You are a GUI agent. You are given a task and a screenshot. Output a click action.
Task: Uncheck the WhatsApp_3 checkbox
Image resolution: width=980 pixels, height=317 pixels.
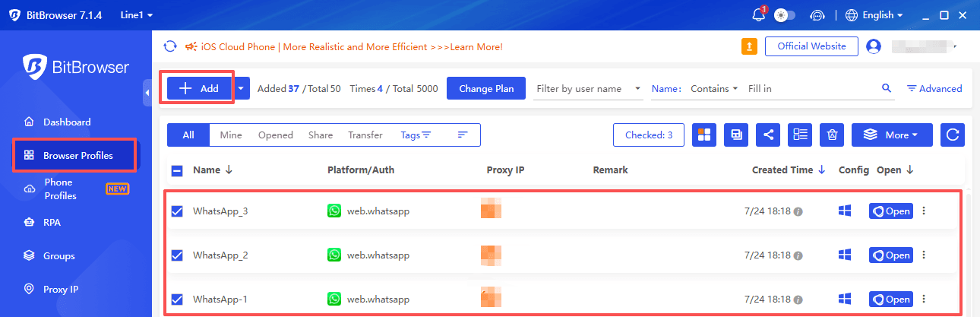click(x=177, y=211)
